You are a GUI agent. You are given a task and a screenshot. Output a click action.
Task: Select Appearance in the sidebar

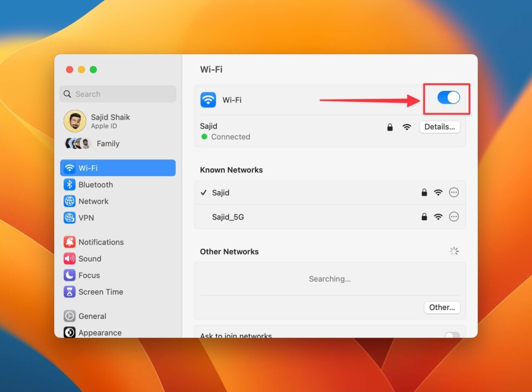[100, 332]
